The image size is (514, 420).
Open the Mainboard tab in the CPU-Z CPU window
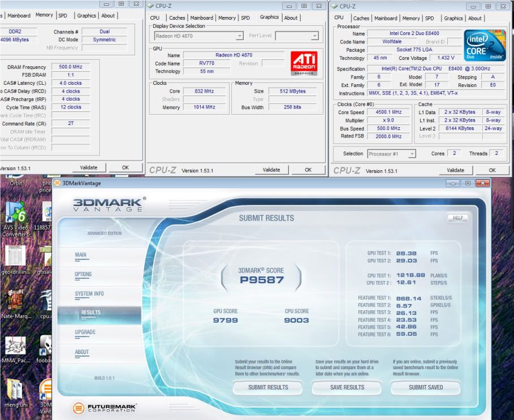point(386,18)
